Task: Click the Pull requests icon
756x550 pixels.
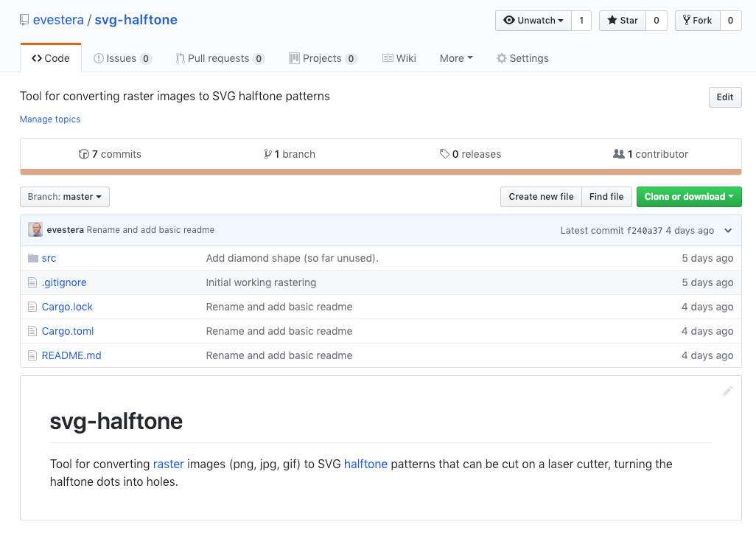Action: click(x=180, y=58)
